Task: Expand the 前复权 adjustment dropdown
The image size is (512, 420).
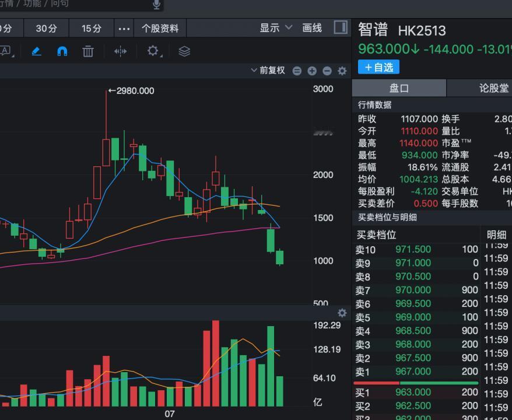Action: [268, 70]
